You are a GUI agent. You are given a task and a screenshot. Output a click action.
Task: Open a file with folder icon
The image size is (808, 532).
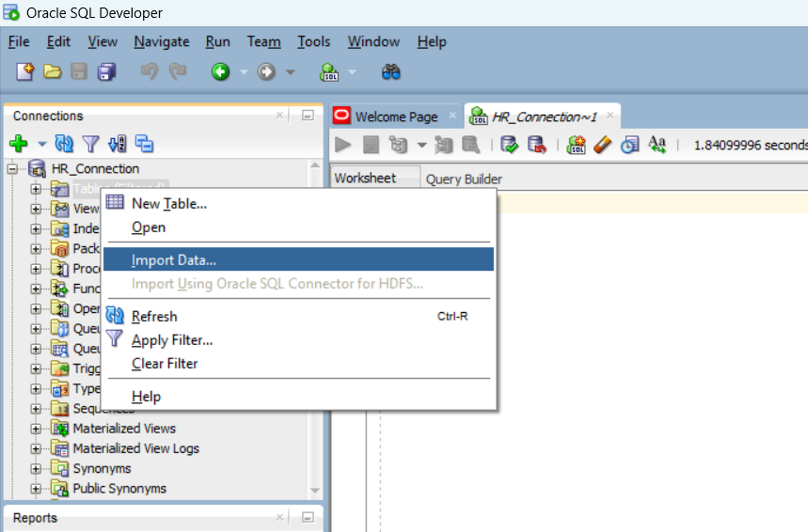pos(52,71)
